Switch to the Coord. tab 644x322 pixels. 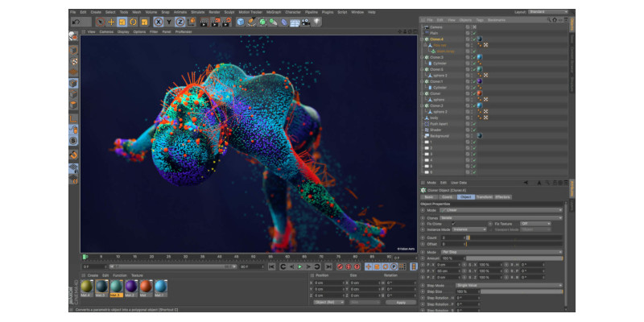[447, 197]
